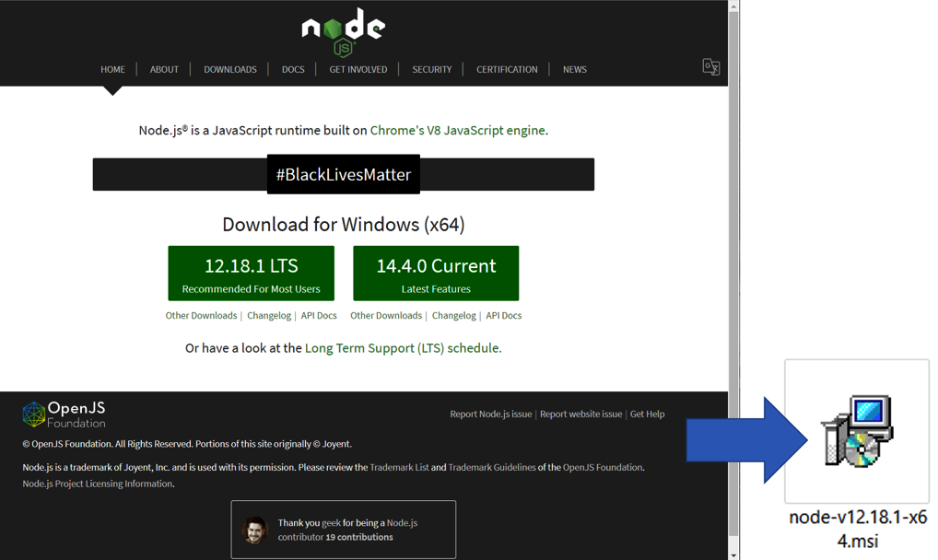This screenshot has width=938, height=560.
Task: Download the 14.4.0 Current version
Action: (x=436, y=274)
